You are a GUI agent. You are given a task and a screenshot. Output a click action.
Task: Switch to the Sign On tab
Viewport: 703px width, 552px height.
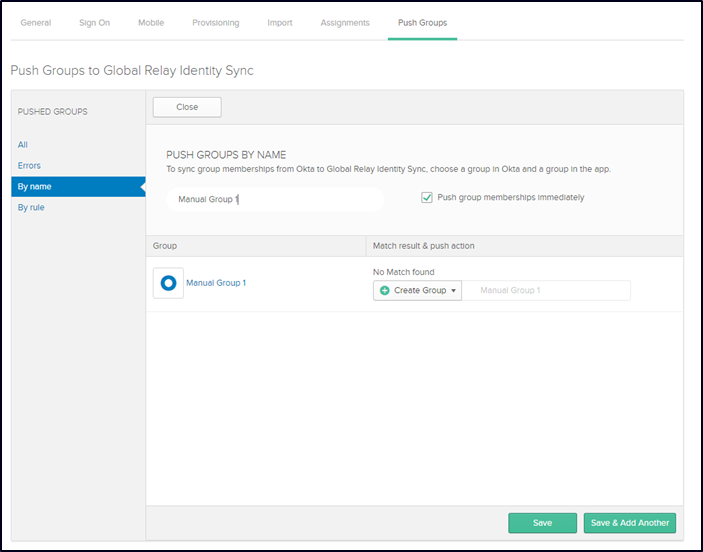click(95, 23)
